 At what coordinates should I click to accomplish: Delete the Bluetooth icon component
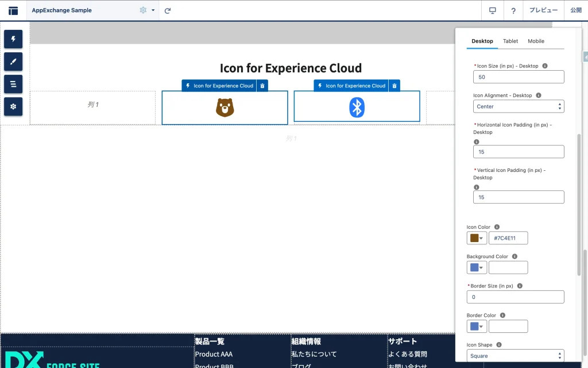coord(394,86)
